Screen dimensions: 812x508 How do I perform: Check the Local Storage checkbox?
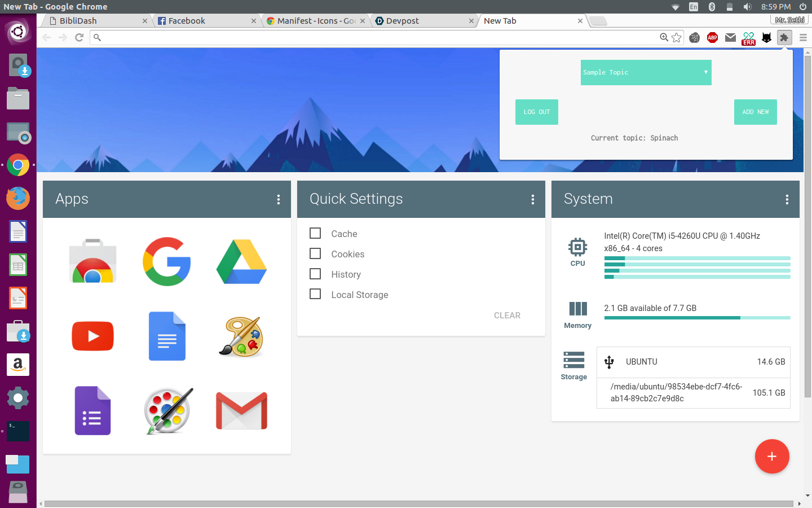(315, 294)
